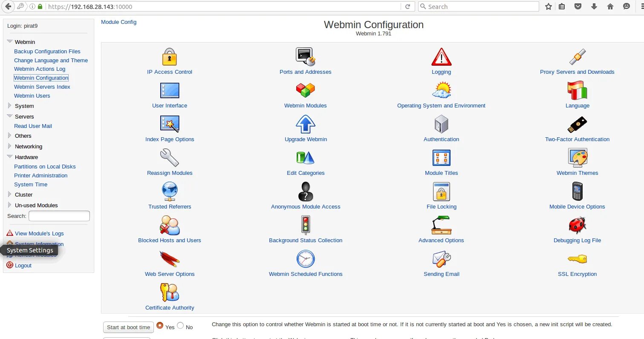The image size is (644, 339).
Task: Click the File Locking padlock icon
Action: pyautogui.click(x=441, y=191)
